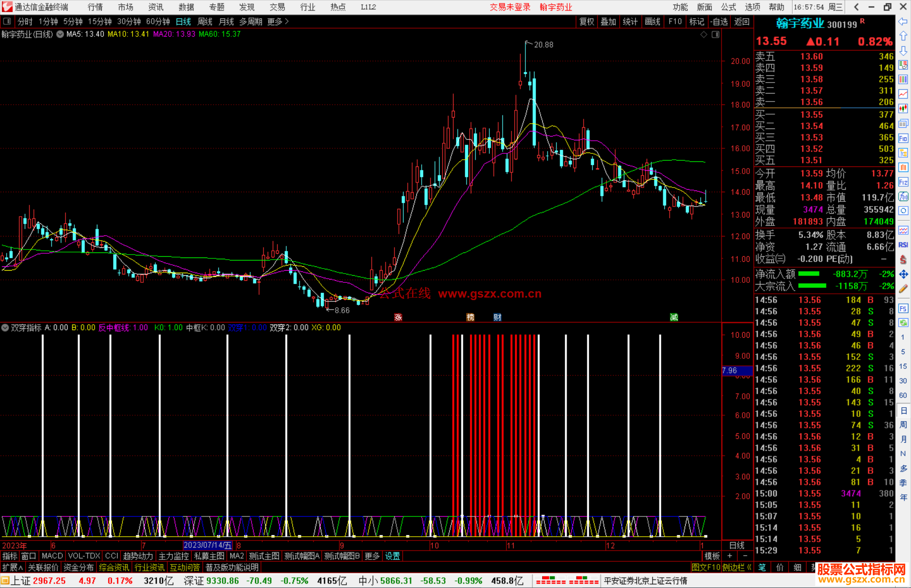
Task: Open the news documents icon in sidebar
Action: pos(903,124)
